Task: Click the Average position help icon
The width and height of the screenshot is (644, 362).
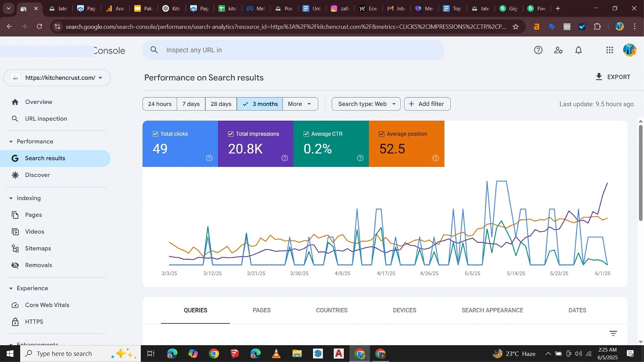Action: click(435, 158)
